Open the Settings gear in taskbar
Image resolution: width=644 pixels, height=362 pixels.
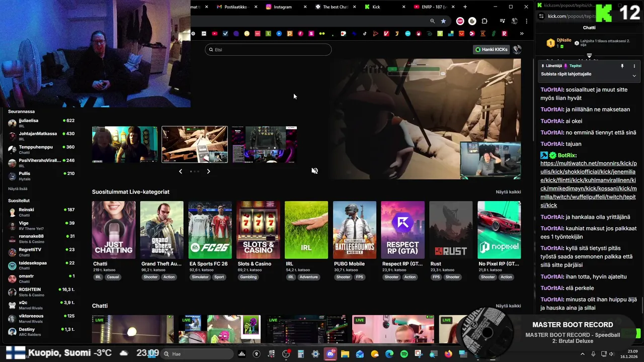315,354
